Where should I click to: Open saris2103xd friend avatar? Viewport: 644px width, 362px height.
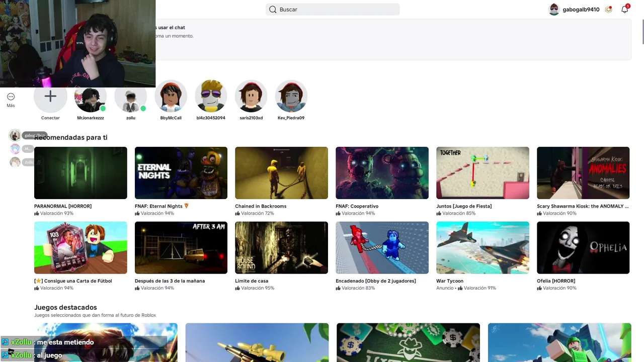pyautogui.click(x=251, y=96)
